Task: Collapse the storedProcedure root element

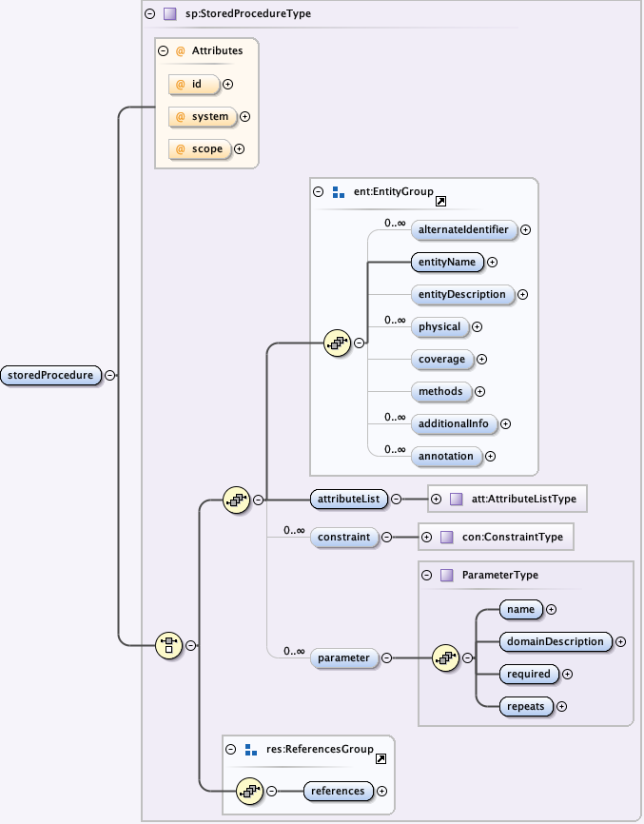Action: 110,375
